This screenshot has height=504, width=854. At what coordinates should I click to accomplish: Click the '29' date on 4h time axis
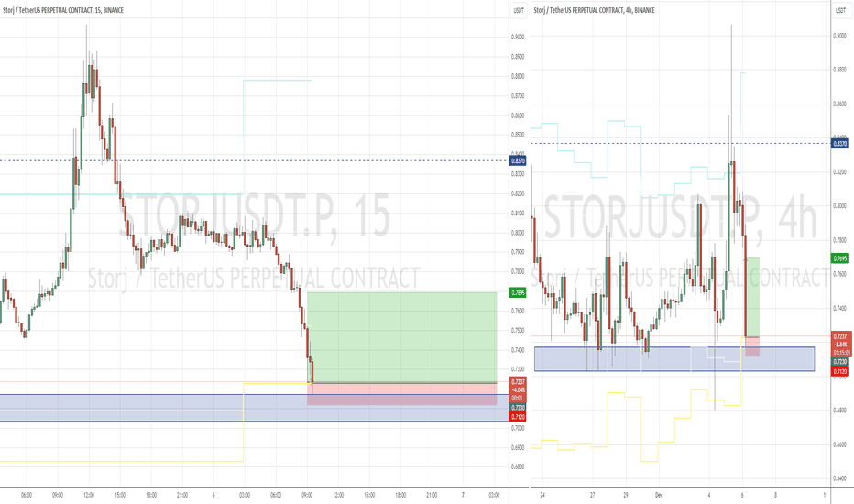click(x=626, y=495)
